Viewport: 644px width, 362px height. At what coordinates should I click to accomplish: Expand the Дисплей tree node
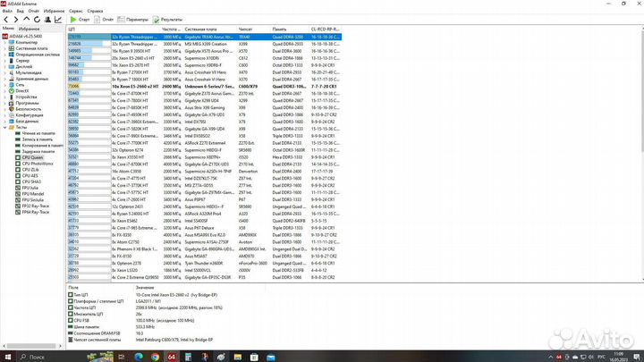tap(5, 66)
